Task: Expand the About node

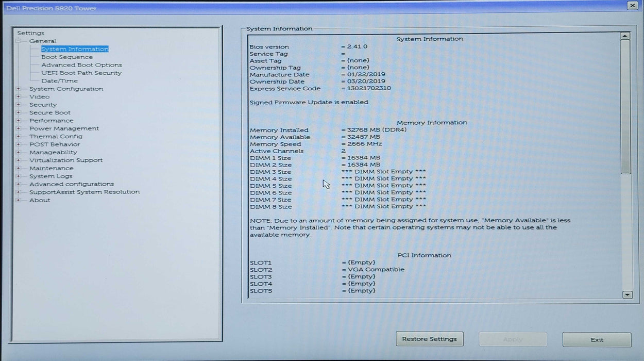Action: pos(19,200)
